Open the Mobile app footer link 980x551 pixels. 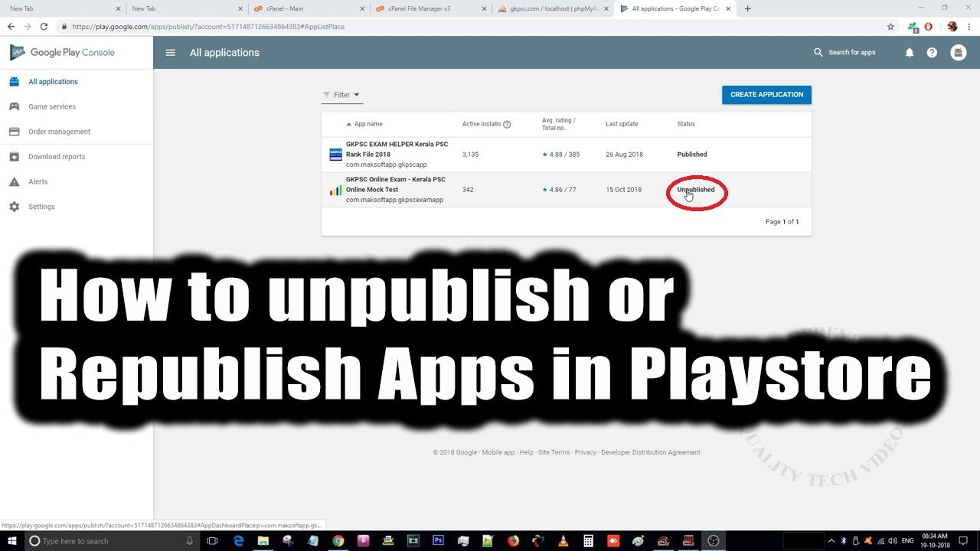pyautogui.click(x=498, y=452)
